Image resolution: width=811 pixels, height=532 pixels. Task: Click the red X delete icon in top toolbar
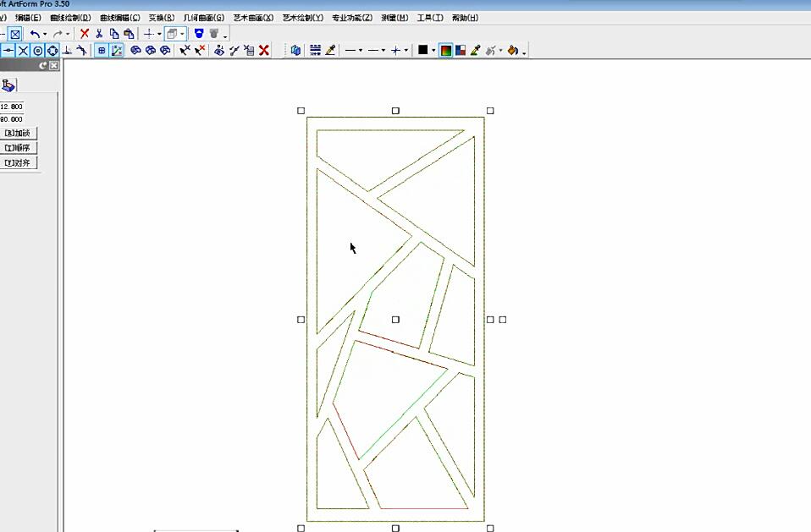pos(85,34)
